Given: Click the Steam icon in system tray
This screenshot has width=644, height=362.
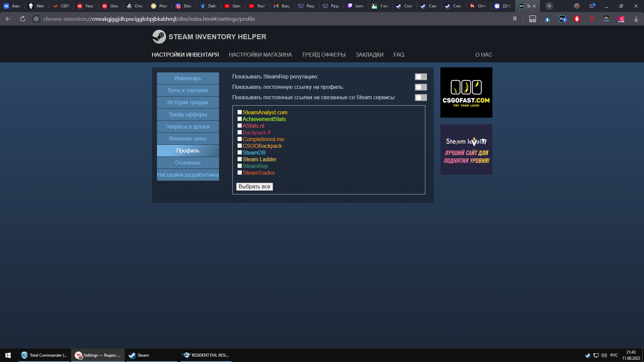Looking at the screenshot, I should pos(588,355).
